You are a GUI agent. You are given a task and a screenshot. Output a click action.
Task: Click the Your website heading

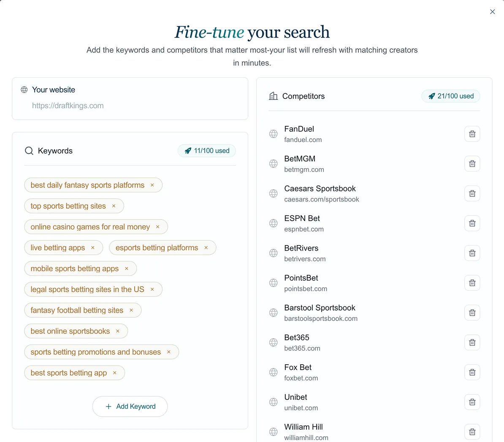pos(53,90)
